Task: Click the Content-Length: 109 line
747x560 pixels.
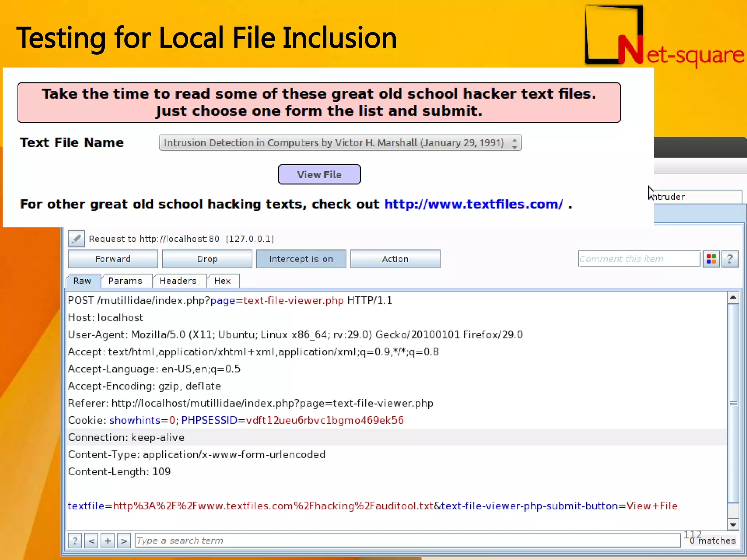Action: (x=119, y=472)
